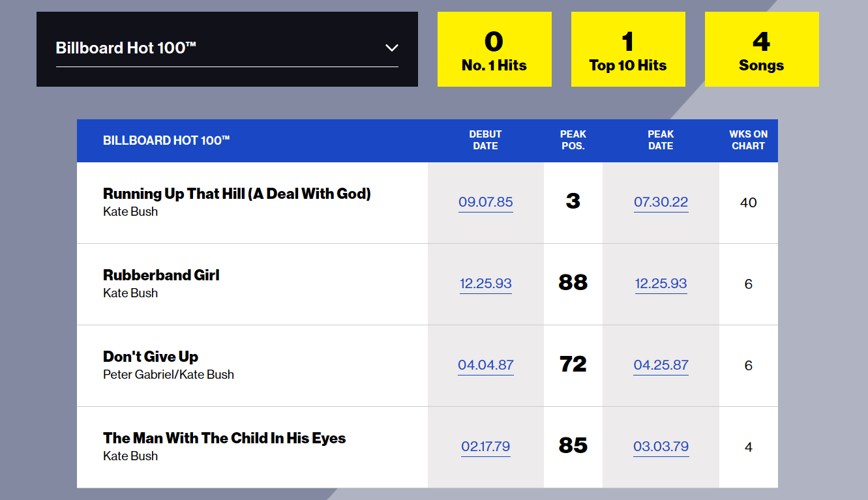Screen dimensions: 868x500
Task: Click the dropdown chevron arrow icon
Action: (x=391, y=48)
